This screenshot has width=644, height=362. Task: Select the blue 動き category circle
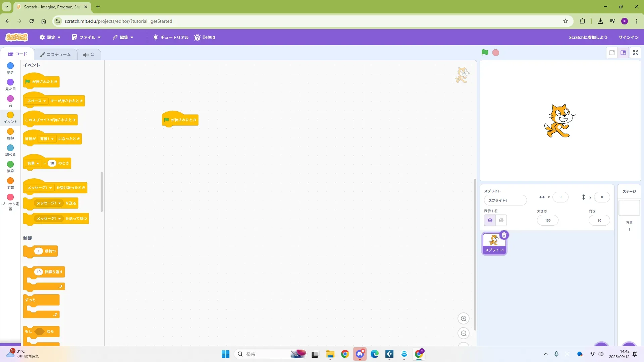point(10,66)
